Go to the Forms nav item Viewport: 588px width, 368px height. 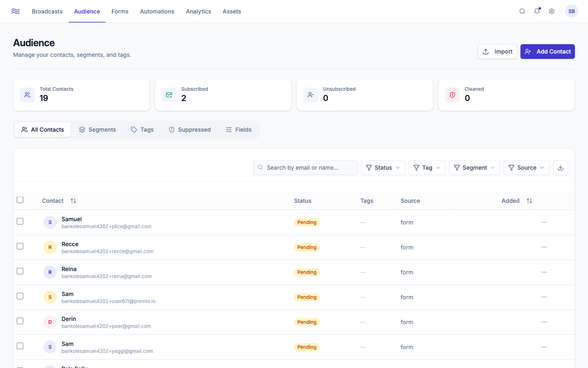120,11
